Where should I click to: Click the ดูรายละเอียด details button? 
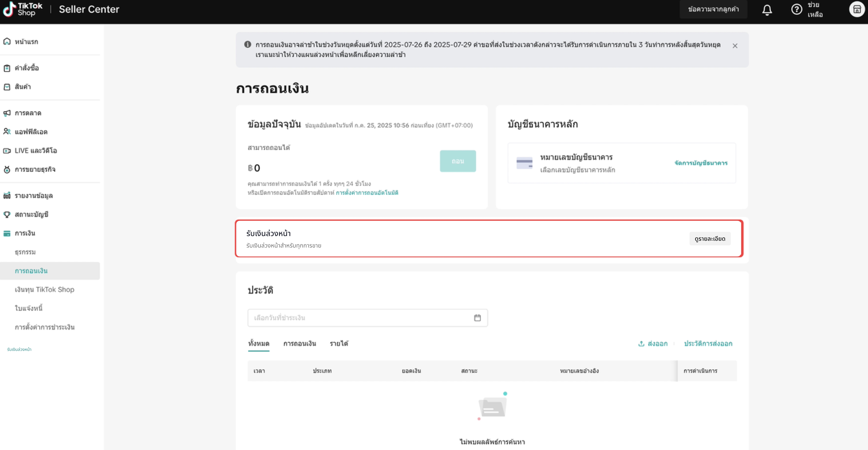tap(710, 239)
